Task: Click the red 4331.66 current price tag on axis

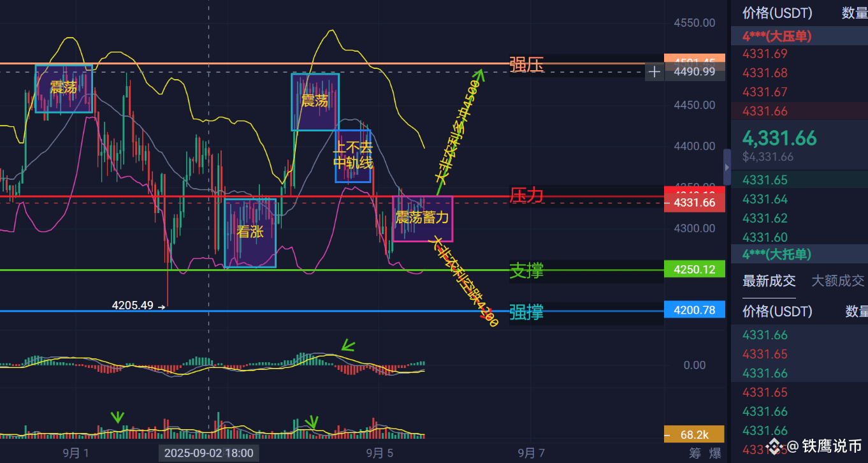Action: [x=695, y=203]
